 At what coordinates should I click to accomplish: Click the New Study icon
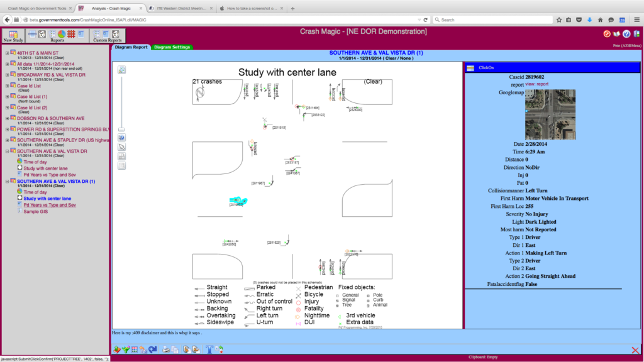point(13,36)
